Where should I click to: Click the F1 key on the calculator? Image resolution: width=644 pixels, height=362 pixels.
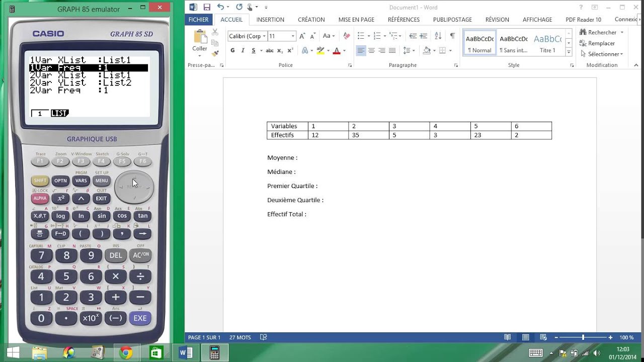click(40, 161)
